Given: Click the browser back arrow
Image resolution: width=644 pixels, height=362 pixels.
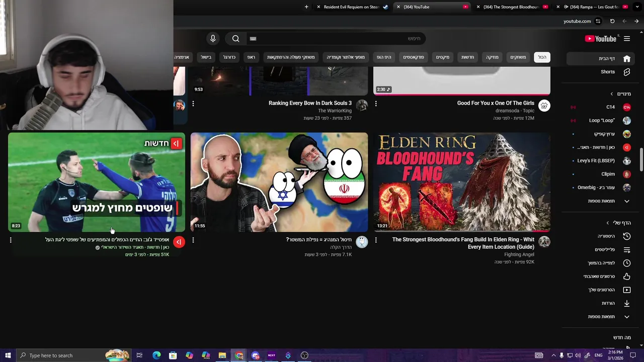Looking at the screenshot, I should (x=624, y=21).
